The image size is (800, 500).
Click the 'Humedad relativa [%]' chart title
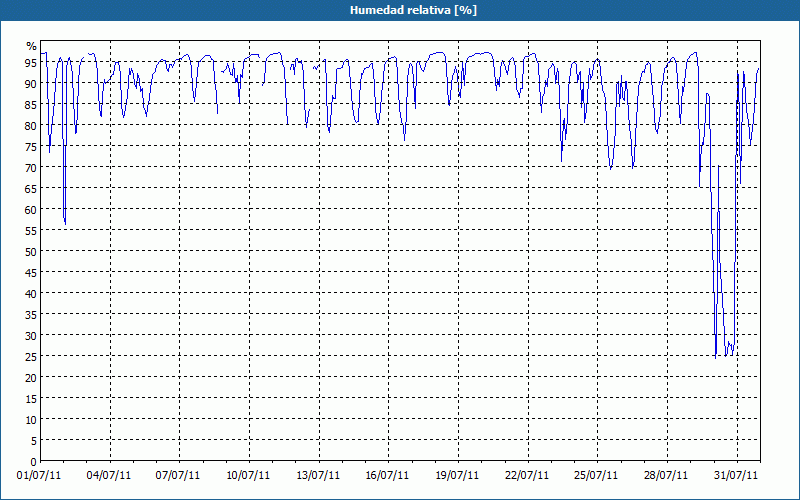[x=413, y=10]
